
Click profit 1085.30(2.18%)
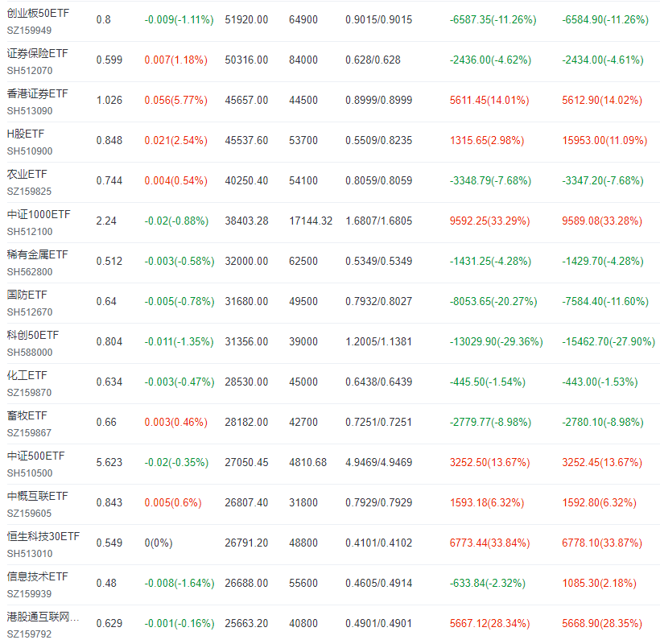click(599, 584)
